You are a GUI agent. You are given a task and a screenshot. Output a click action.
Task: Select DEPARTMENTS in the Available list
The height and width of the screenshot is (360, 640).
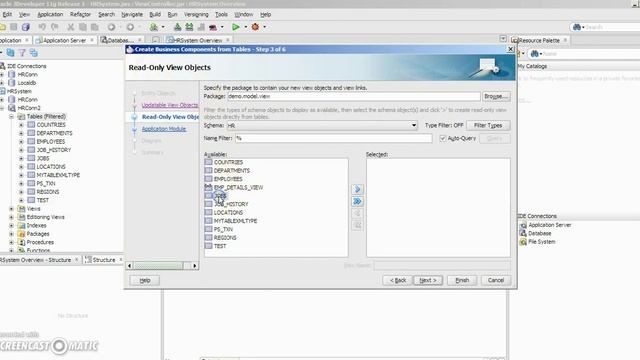coord(231,171)
